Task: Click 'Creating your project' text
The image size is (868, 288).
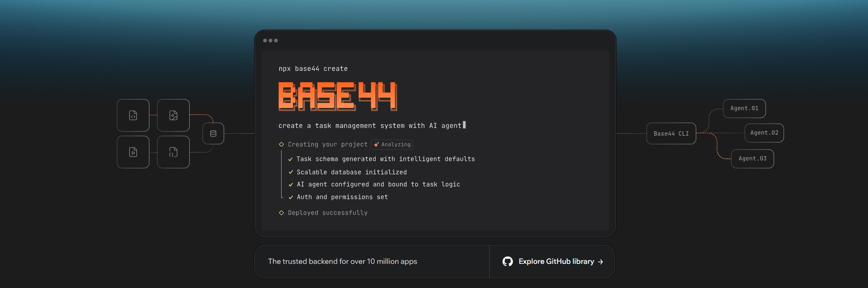Action: (x=328, y=144)
